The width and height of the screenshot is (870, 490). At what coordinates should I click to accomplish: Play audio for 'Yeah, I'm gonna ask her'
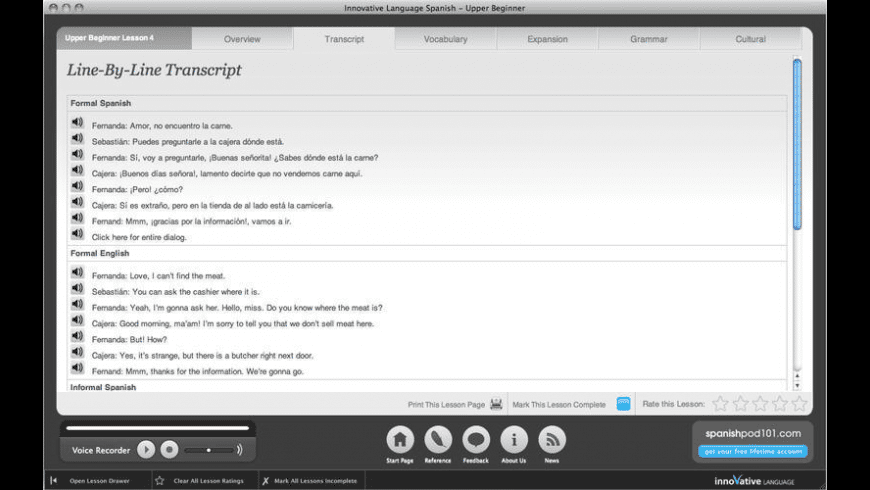(x=77, y=304)
